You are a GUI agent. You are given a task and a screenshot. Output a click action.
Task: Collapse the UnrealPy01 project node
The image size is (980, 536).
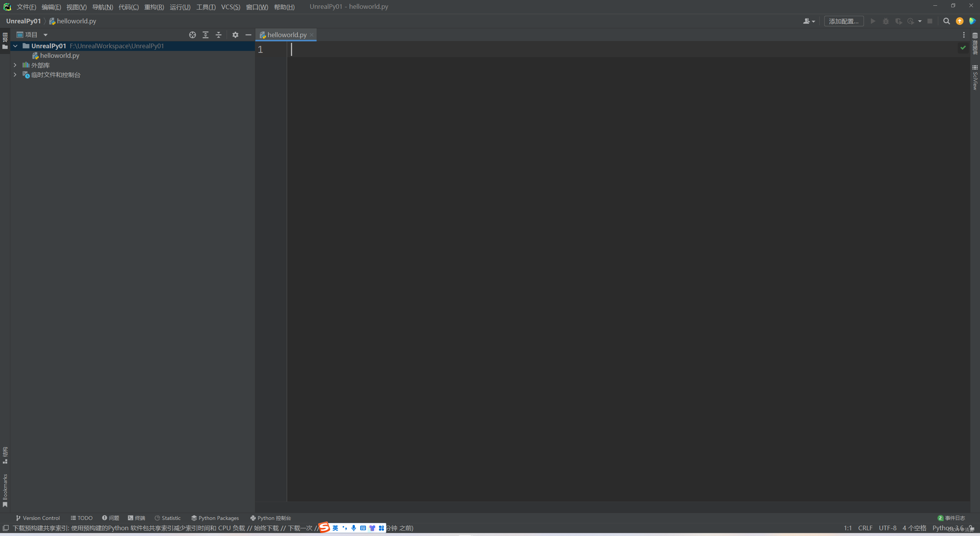(15, 46)
